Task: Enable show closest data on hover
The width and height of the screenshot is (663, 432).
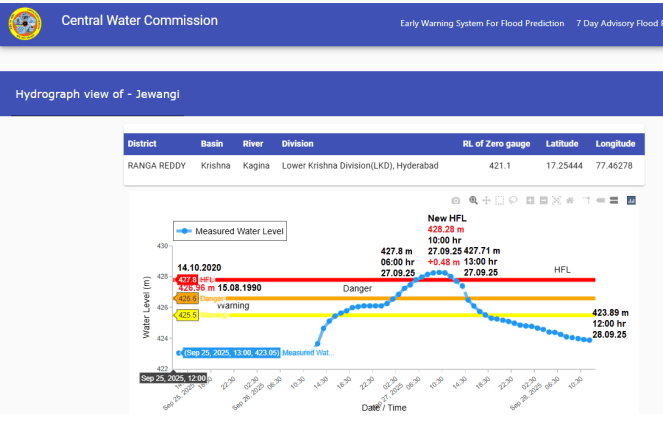Action: pyautogui.click(x=600, y=201)
